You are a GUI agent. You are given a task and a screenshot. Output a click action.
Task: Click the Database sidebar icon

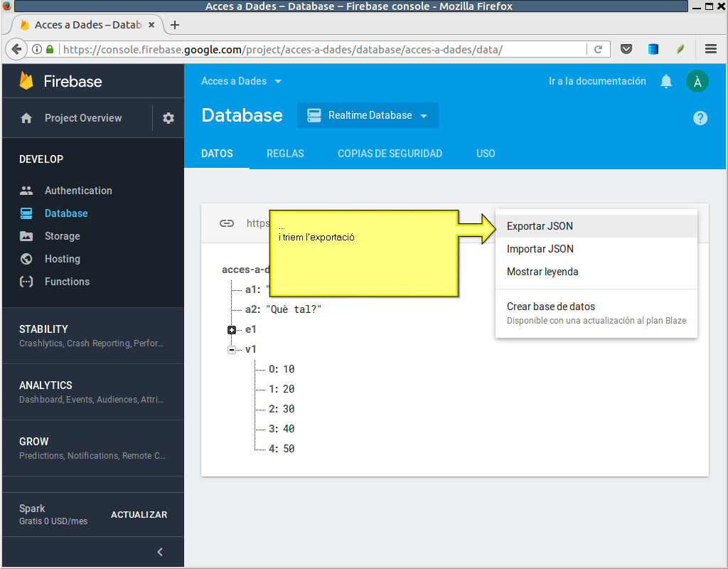pos(26,213)
